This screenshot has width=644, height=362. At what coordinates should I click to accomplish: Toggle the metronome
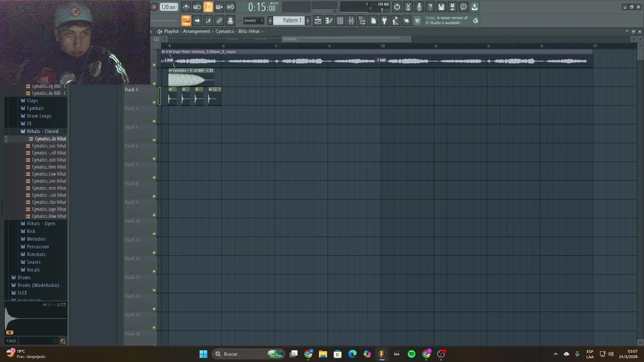point(186,7)
